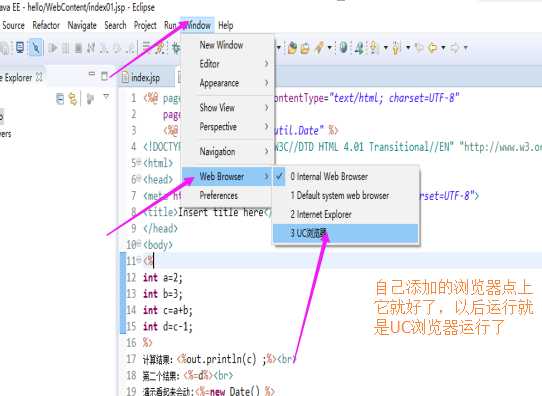
Task: Click the Use Step Filters icon
Action: [160, 48]
